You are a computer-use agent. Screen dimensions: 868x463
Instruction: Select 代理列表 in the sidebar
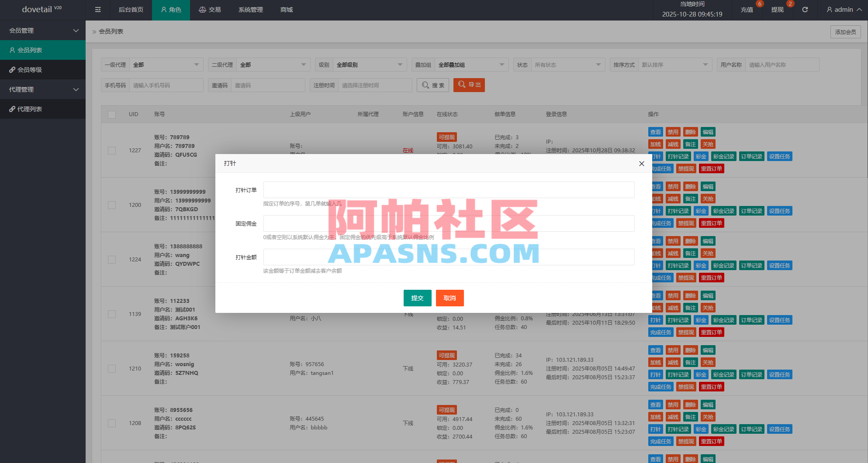(43, 109)
